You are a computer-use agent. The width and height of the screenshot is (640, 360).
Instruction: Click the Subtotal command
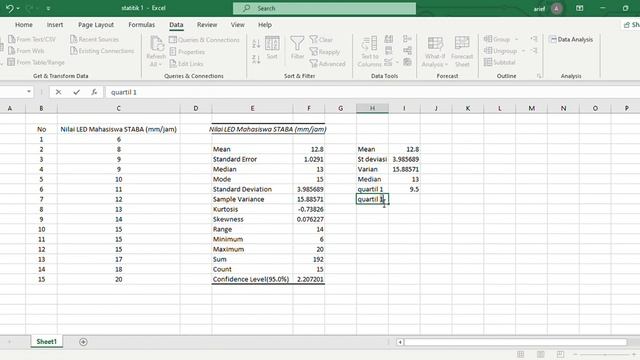click(x=500, y=62)
